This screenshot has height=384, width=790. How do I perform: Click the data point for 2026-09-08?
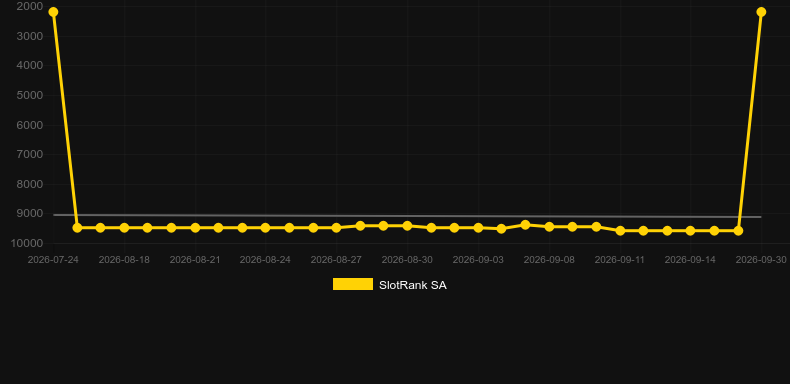tap(549, 227)
